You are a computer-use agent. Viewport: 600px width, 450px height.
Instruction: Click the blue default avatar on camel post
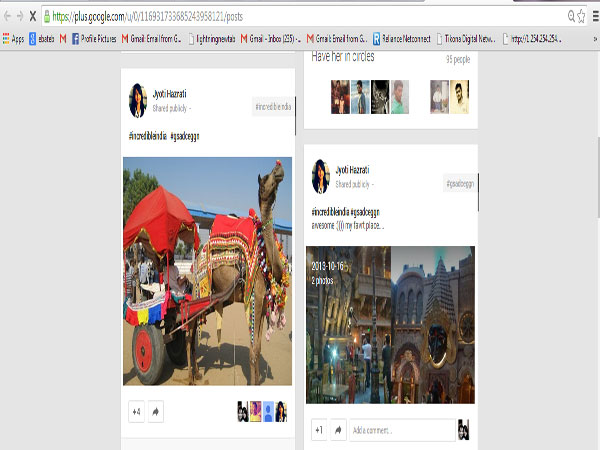(268, 411)
